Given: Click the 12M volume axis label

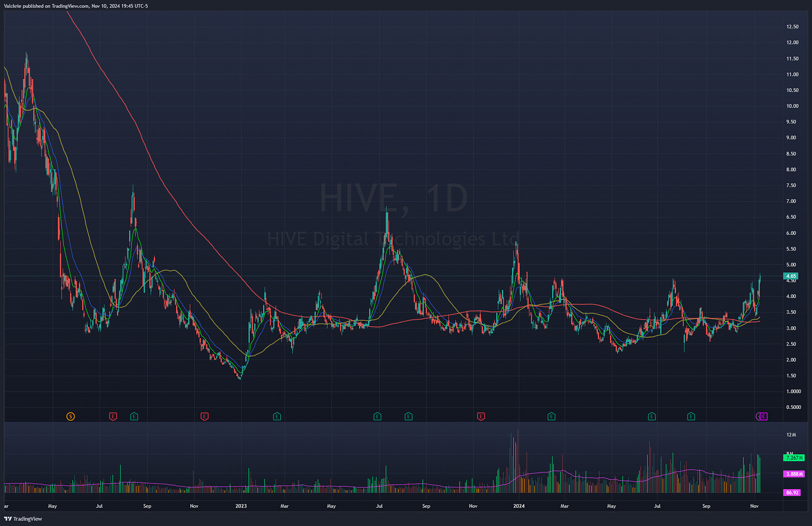Looking at the screenshot, I should (791, 435).
